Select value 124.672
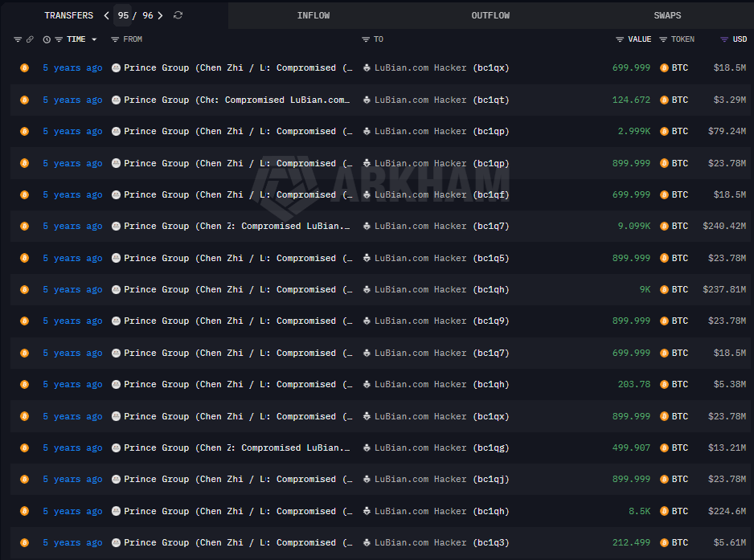 (x=631, y=100)
